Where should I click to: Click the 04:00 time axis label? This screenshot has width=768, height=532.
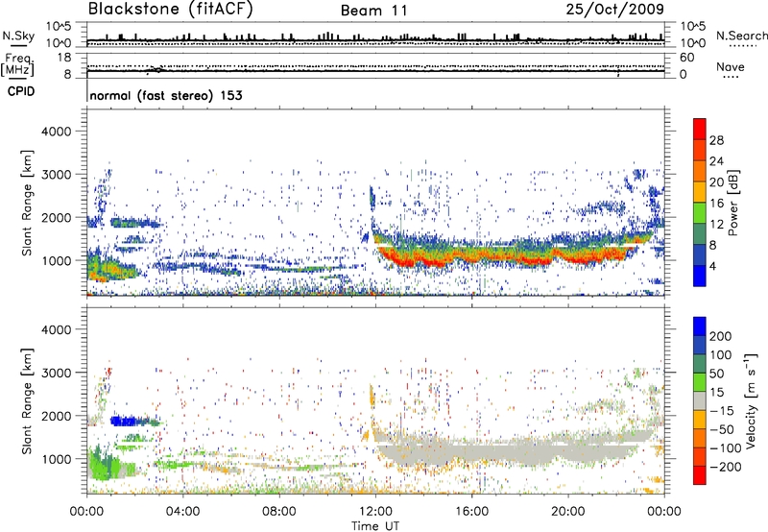(x=182, y=512)
